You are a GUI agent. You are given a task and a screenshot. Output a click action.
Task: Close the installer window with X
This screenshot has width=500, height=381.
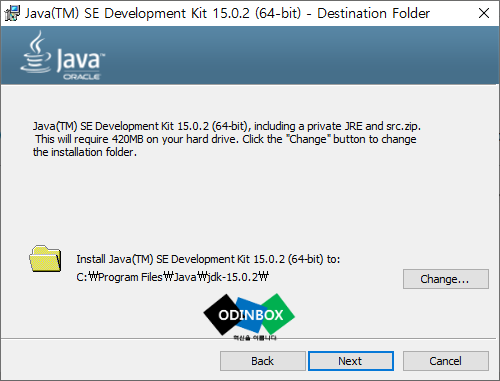pyautogui.click(x=484, y=13)
